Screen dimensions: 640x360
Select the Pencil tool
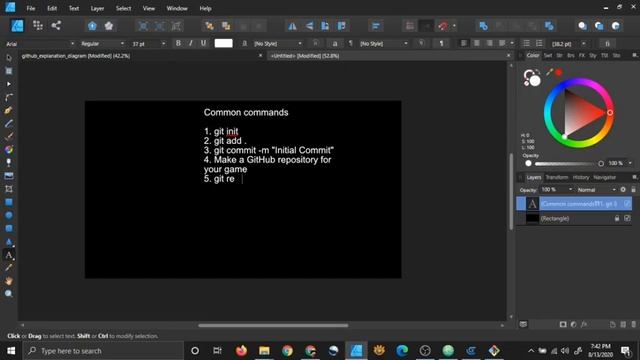[x=9, y=123]
